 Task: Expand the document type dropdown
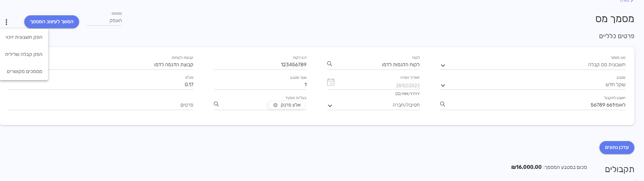[443, 66]
